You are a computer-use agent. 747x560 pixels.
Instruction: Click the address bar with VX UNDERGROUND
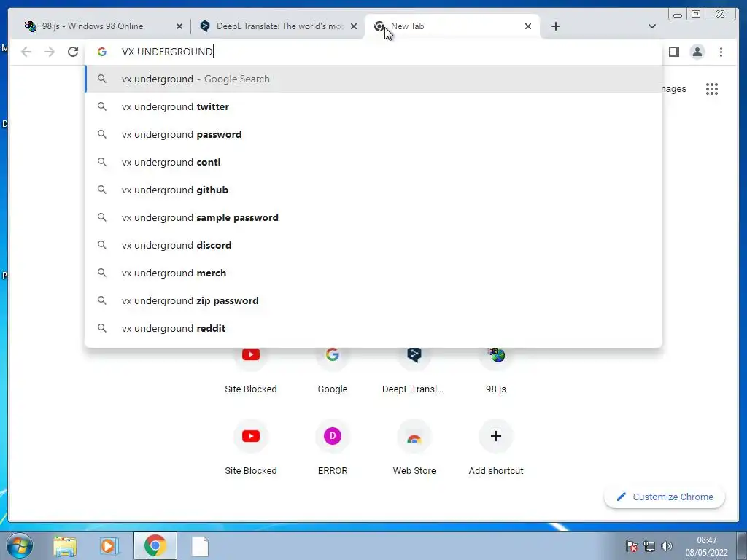[x=373, y=52]
